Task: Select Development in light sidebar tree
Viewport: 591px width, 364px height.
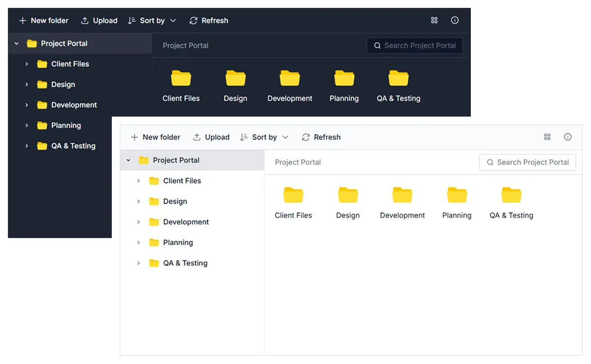Action: tap(179, 222)
